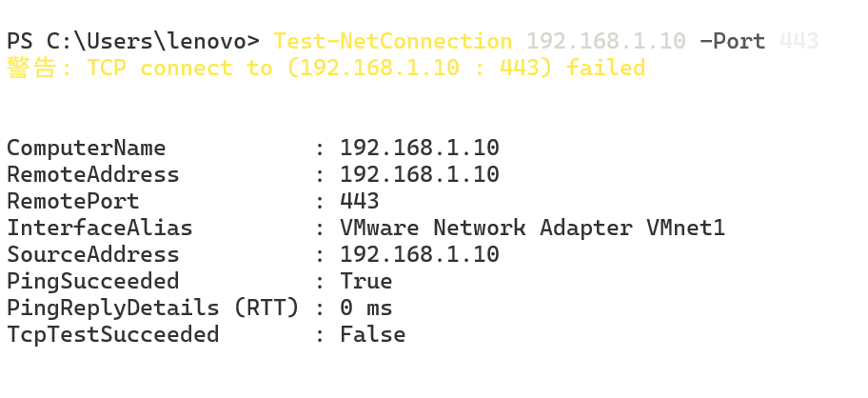Click the PingSucceeded field label
The height and width of the screenshot is (398, 868).
coord(92,282)
